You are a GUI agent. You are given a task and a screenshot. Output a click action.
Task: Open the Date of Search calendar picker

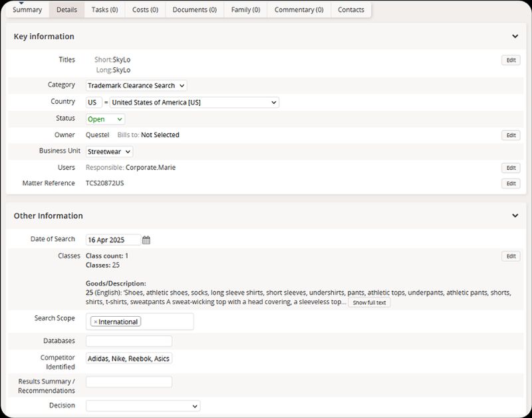pyautogui.click(x=146, y=240)
